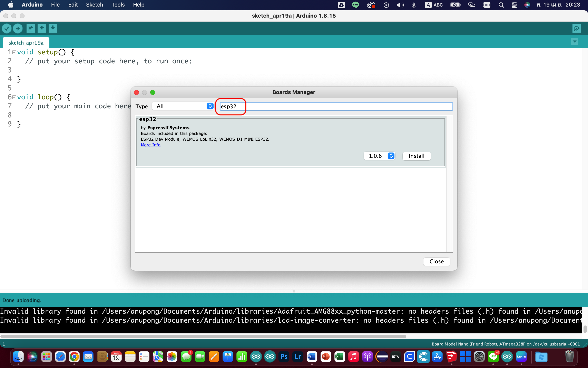Open Music app from the Dock
Screen dimensions: 588x368
[354, 357]
